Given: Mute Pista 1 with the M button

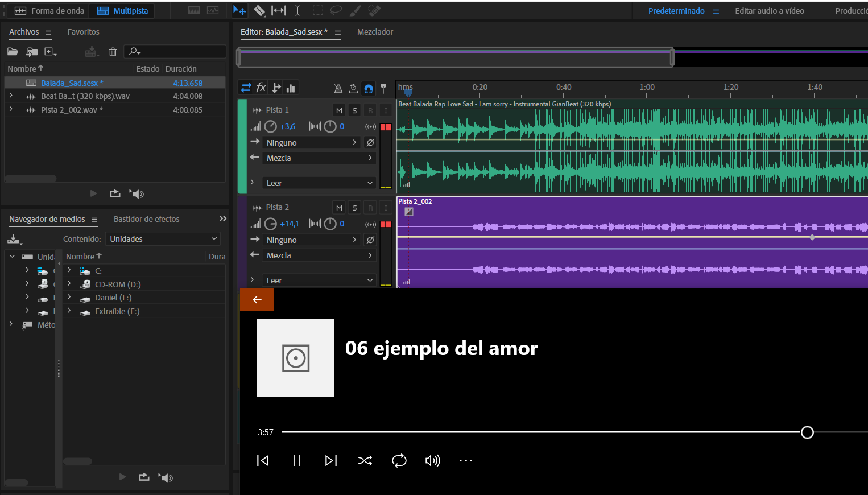Looking at the screenshot, I should tap(340, 110).
